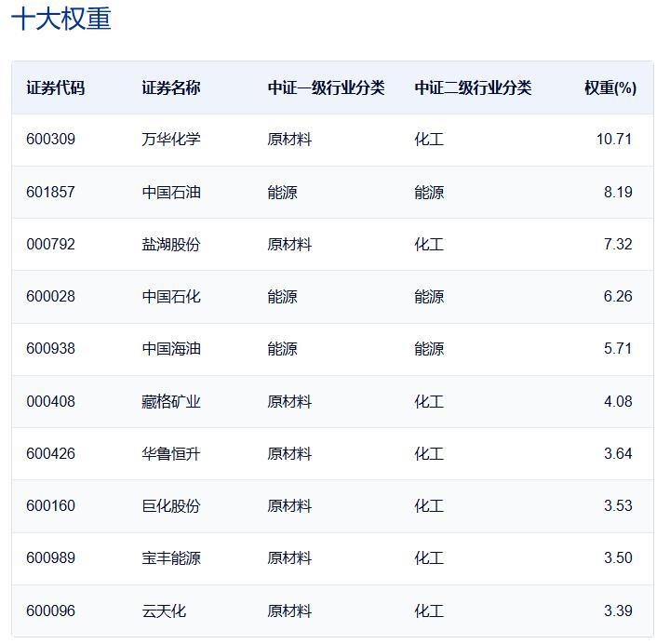Select security code 600160
670x644 pixels.
point(50,505)
